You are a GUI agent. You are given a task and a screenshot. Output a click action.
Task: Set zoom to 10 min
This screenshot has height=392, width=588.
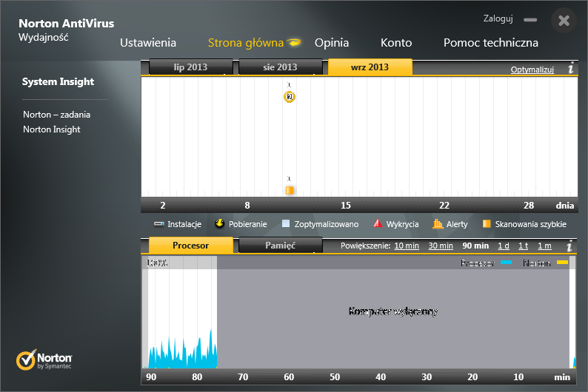pos(407,246)
